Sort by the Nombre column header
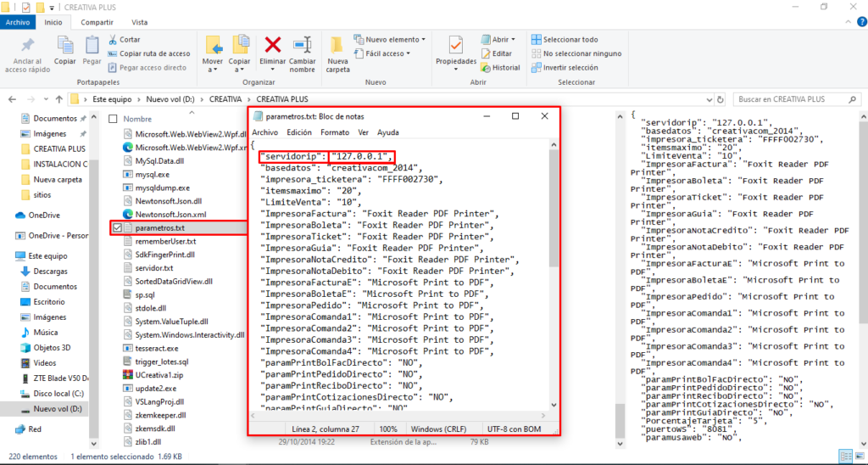Viewport: 868px width, 465px height. 137,119
